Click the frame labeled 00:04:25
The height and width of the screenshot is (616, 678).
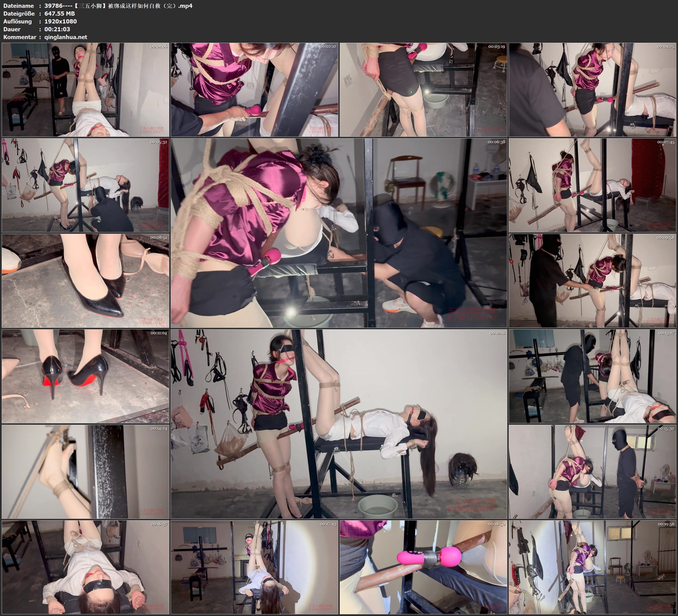point(592,89)
